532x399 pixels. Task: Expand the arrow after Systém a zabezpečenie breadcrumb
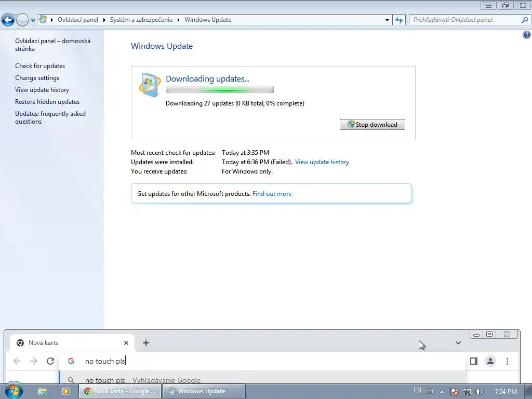pyautogui.click(x=179, y=20)
